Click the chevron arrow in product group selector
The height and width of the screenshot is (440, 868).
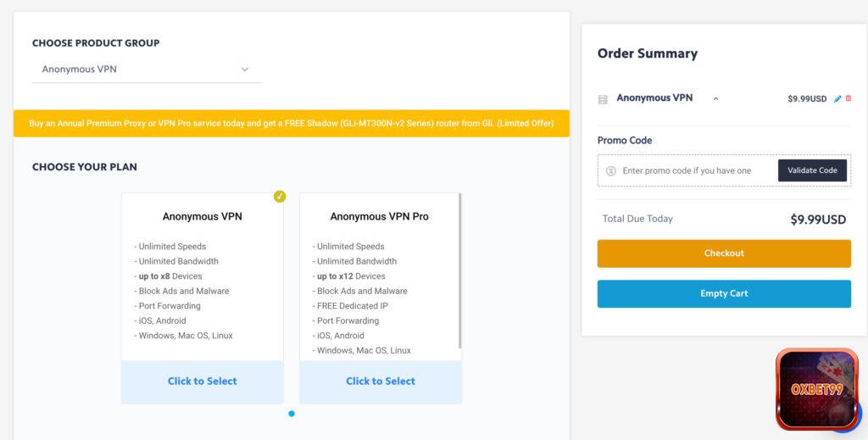coord(245,70)
